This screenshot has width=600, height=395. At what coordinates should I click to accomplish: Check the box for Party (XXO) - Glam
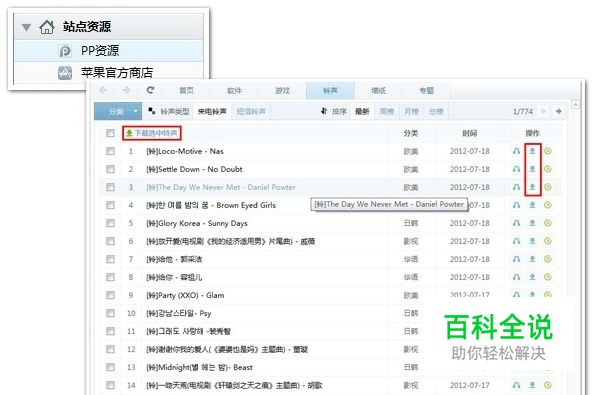pos(110,295)
